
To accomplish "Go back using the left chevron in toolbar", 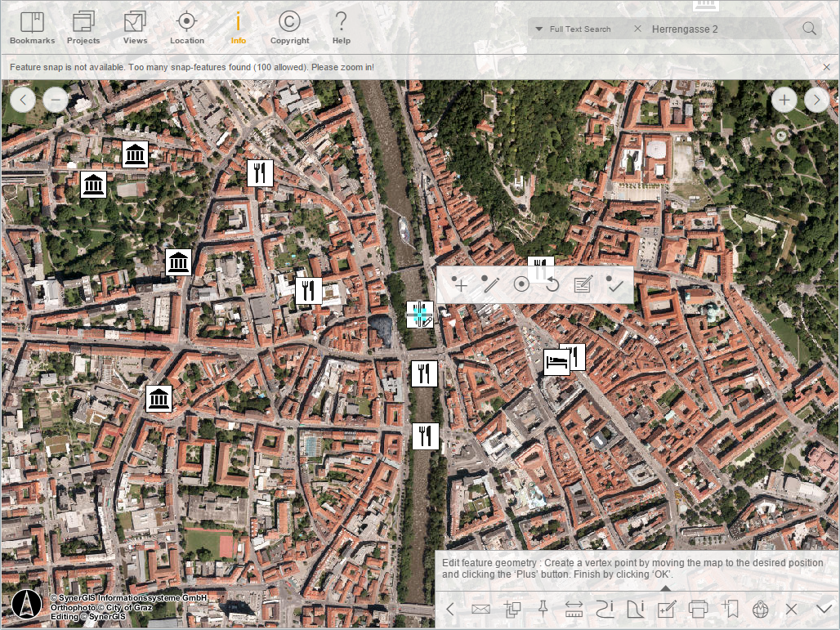I will pyautogui.click(x=449, y=609).
